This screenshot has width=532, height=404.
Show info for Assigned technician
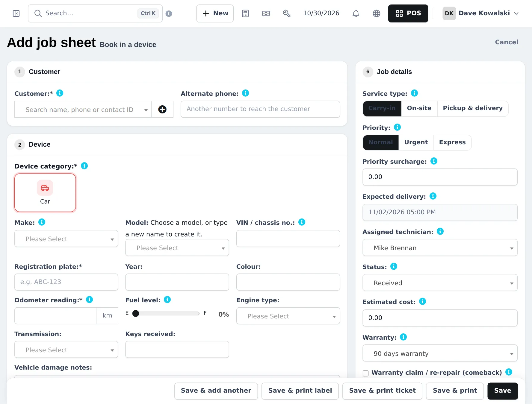coord(440,231)
